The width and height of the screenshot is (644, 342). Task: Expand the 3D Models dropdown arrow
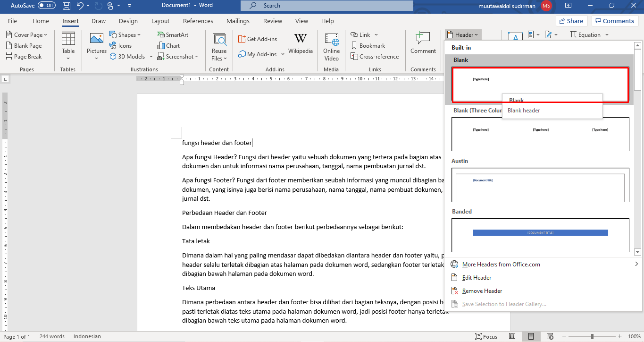tap(151, 56)
